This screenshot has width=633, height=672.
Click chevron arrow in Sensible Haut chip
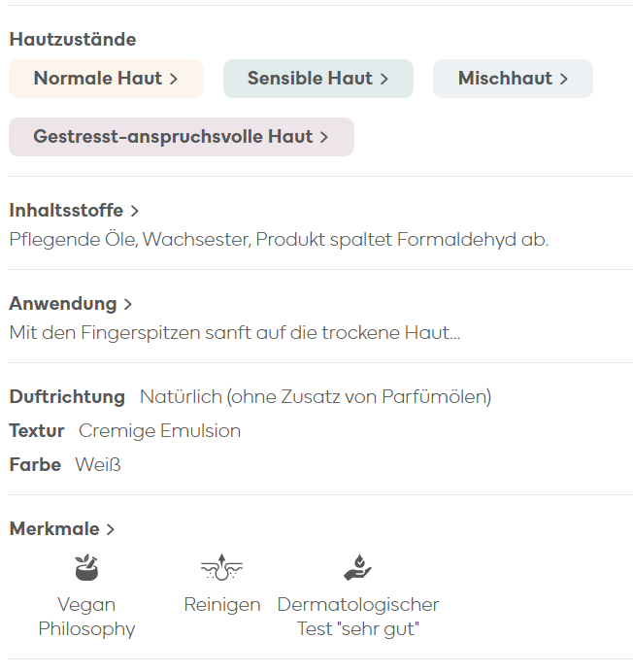pyautogui.click(x=384, y=79)
